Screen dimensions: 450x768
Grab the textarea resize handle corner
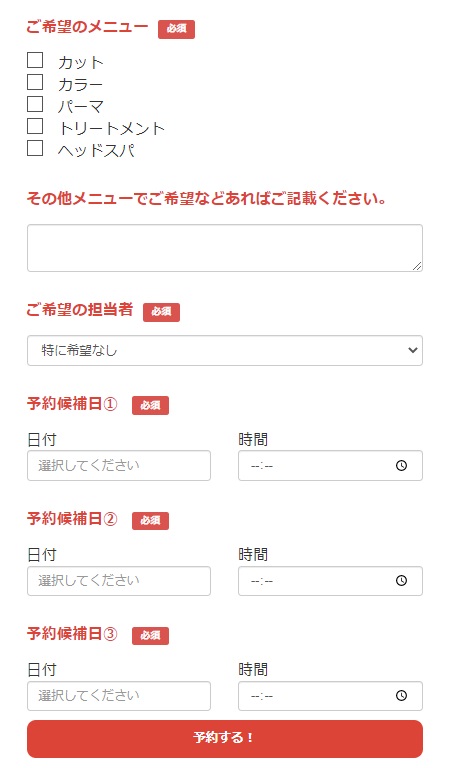point(417,266)
